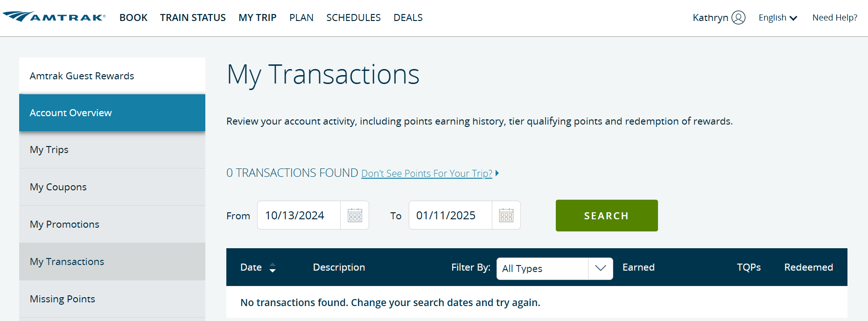Expand Don't See Points For Your Trip arrow
This screenshot has height=321, width=868.
497,173
